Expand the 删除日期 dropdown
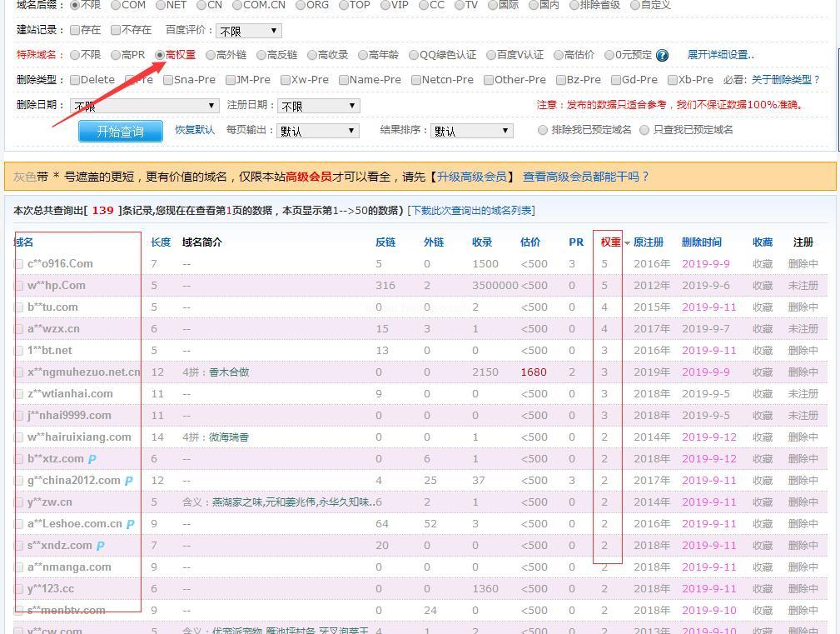The height and width of the screenshot is (634, 840). pyautogui.click(x=145, y=106)
